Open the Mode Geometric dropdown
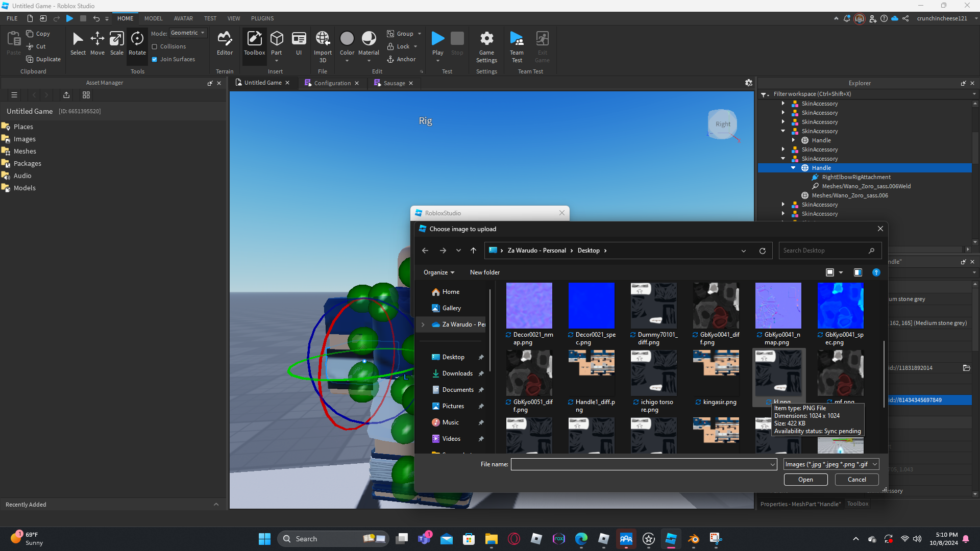Screen dimensions: 980x551 [188, 33]
